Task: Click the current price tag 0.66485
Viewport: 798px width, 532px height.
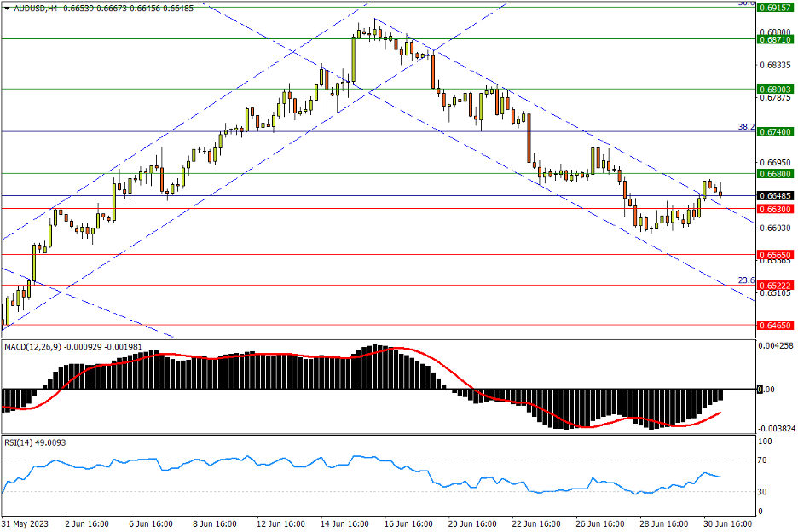Action: click(x=775, y=195)
